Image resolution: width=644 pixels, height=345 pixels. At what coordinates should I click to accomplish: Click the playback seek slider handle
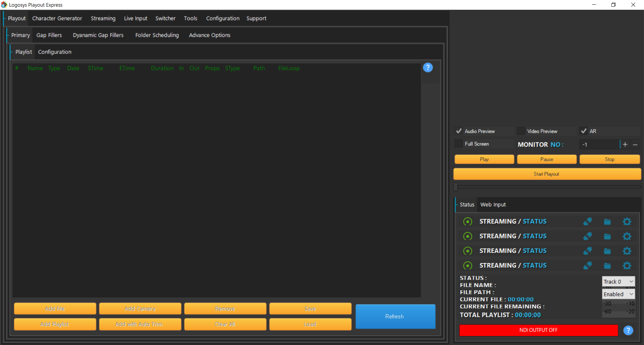(455, 187)
